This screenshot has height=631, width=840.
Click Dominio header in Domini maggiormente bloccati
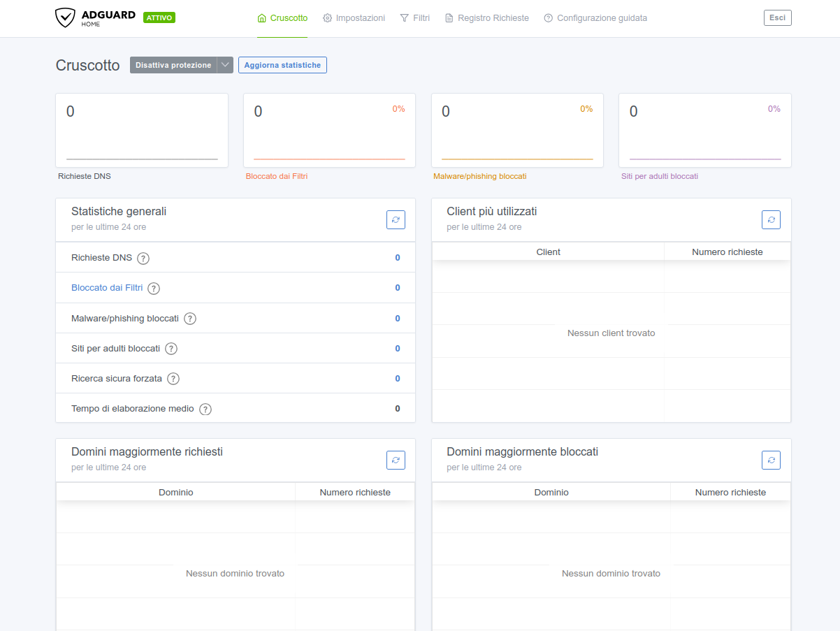551,492
